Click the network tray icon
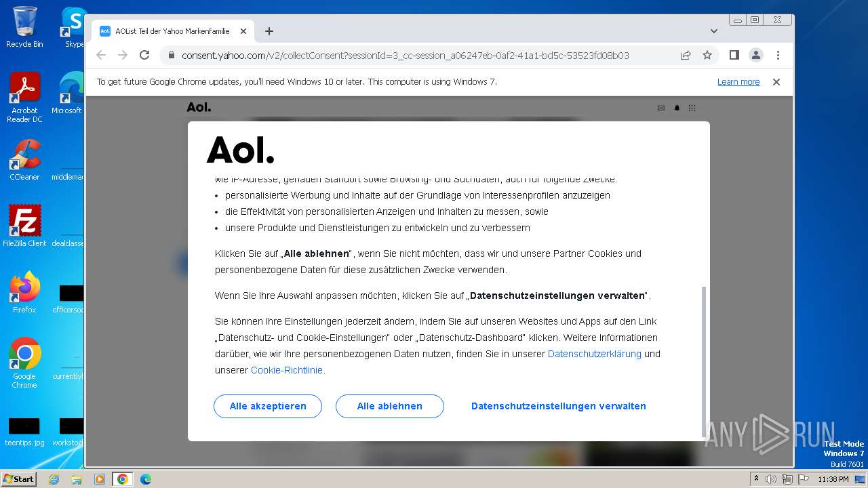Image resolution: width=868 pixels, height=488 pixels. pos(787,479)
